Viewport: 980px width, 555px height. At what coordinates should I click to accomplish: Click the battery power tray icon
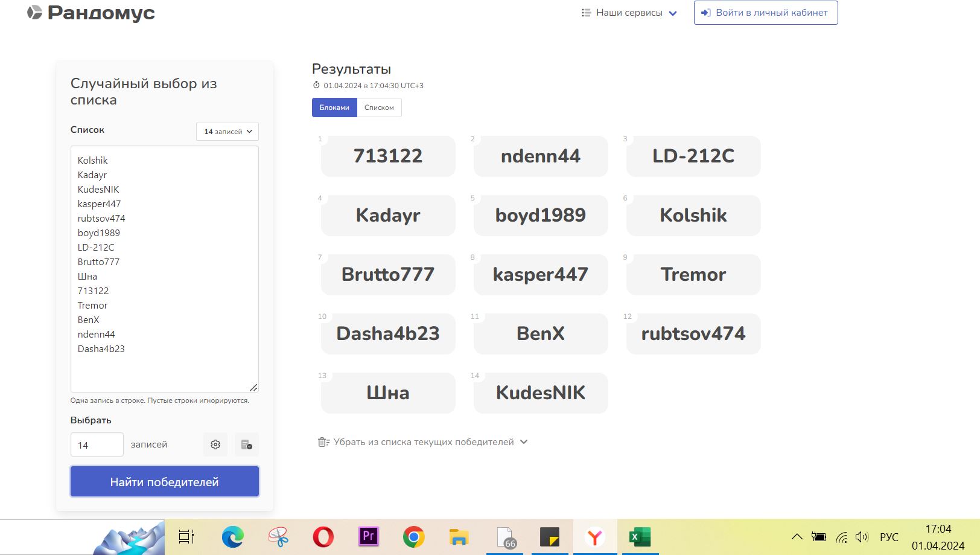[x=819, y=536]
